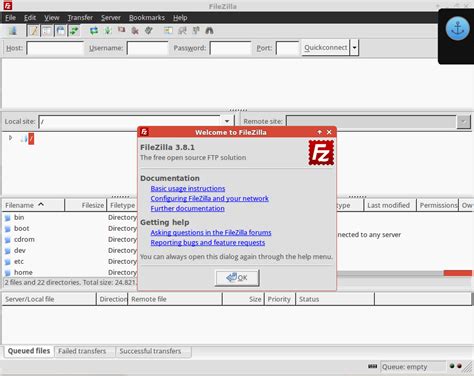Viewport: 474px width, 376px height.
Task: Click the blue anchor icon
Action: [457, 29]
